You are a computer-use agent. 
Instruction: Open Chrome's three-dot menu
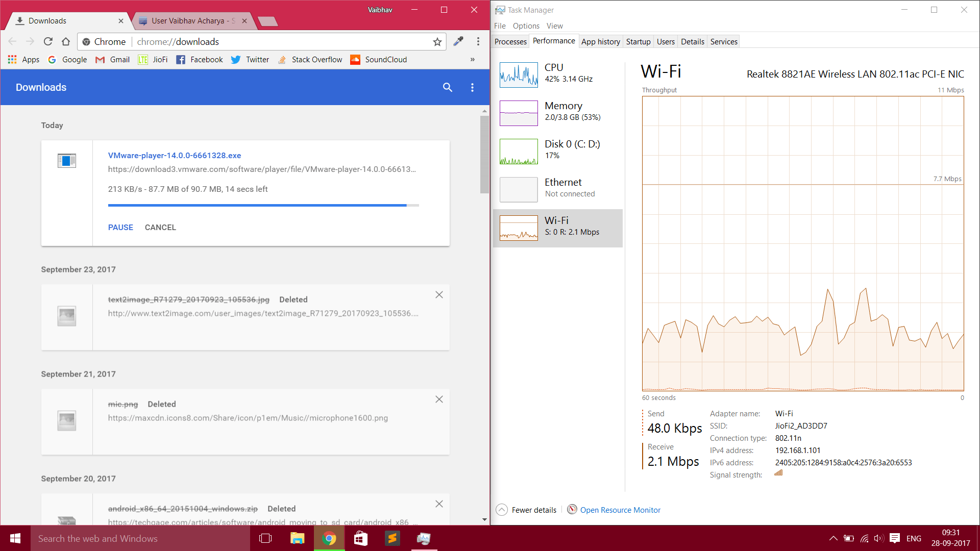pos(478,41)
